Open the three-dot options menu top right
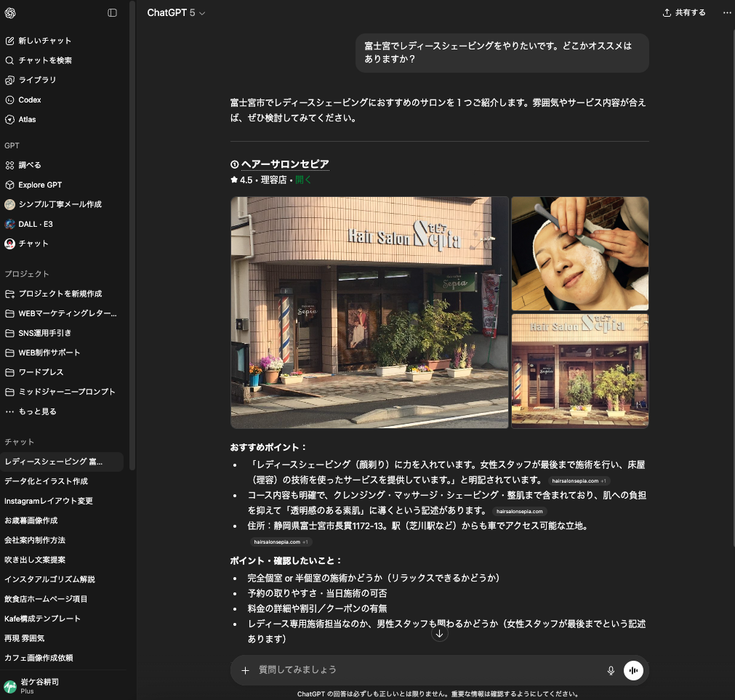735x700 pixels. 727,13
